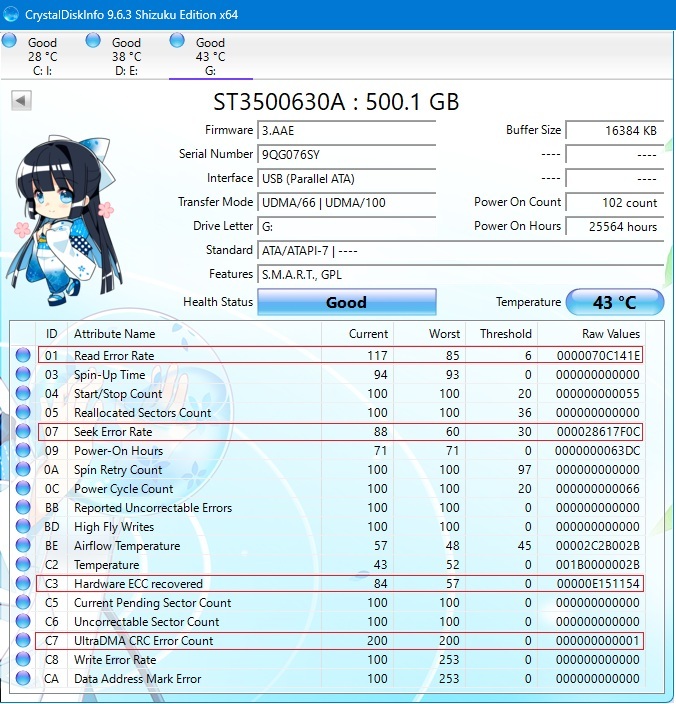The image size is (676, 704).
Task: Click the Threshold column header
Action: tap(502, 334)
